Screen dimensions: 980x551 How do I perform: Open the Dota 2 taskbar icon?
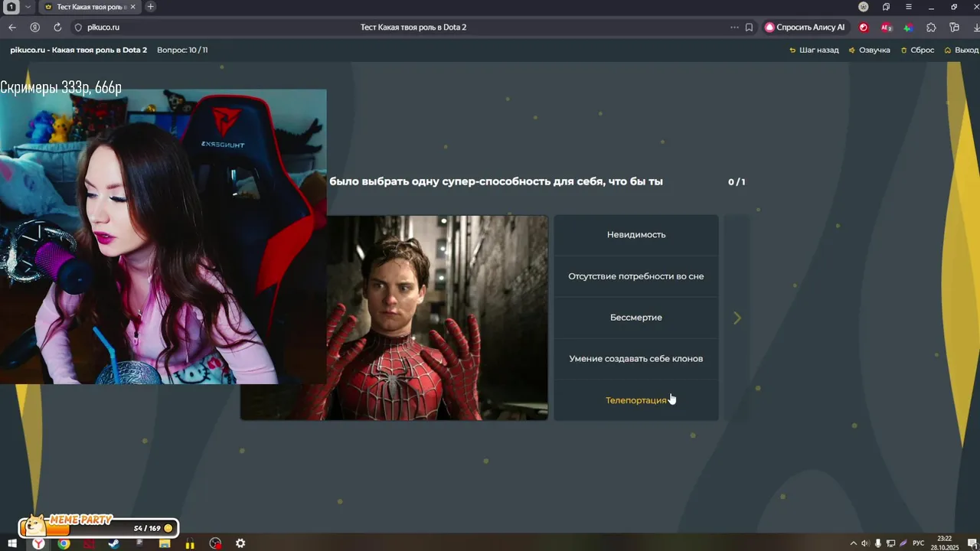(x=89, y=543)
